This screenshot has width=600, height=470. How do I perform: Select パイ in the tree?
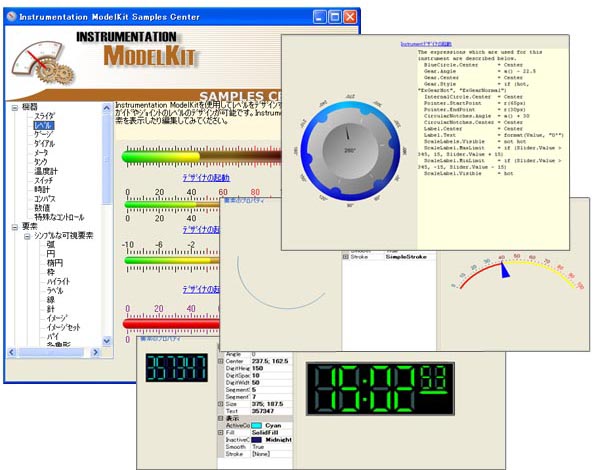tap(52, 336)
